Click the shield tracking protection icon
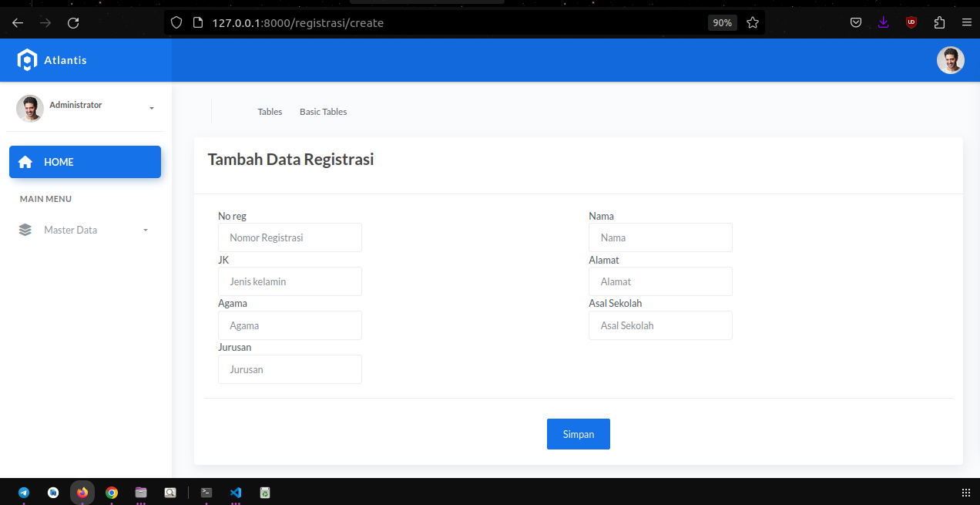 [176, 22]
